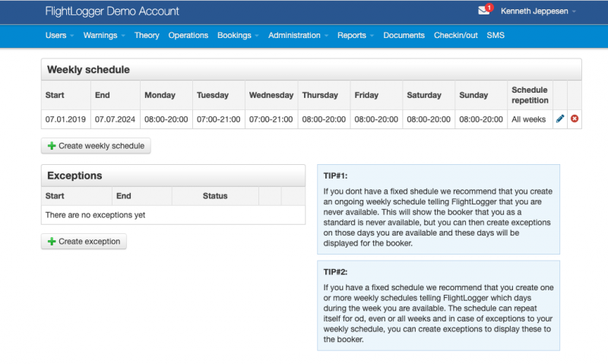Screen dimensions: 608x364
Task: Open the Checkin/out page
Action: [455, 35]
